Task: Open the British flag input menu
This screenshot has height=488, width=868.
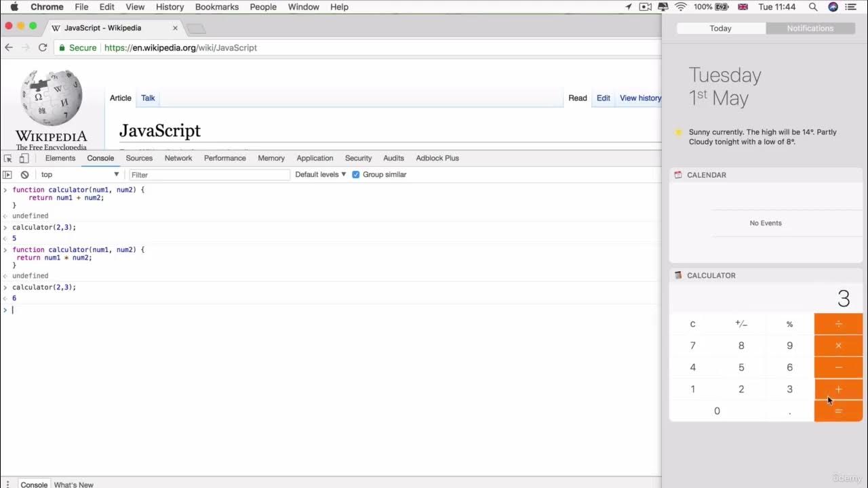Action: pyautogui.click(x=743, y=7)
